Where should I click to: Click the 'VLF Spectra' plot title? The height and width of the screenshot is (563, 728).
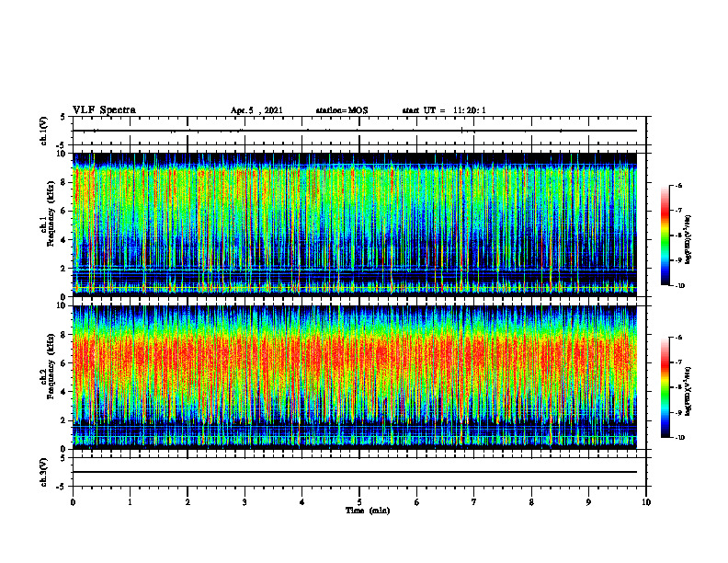point(104,110)
